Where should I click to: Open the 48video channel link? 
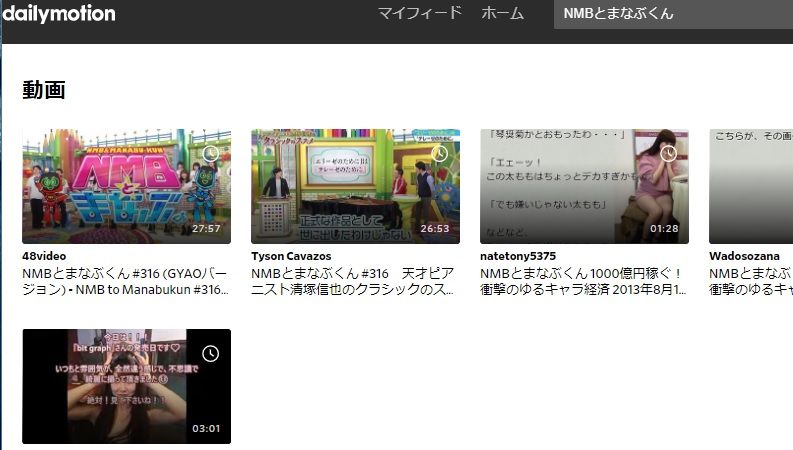[x=43, y=256]
